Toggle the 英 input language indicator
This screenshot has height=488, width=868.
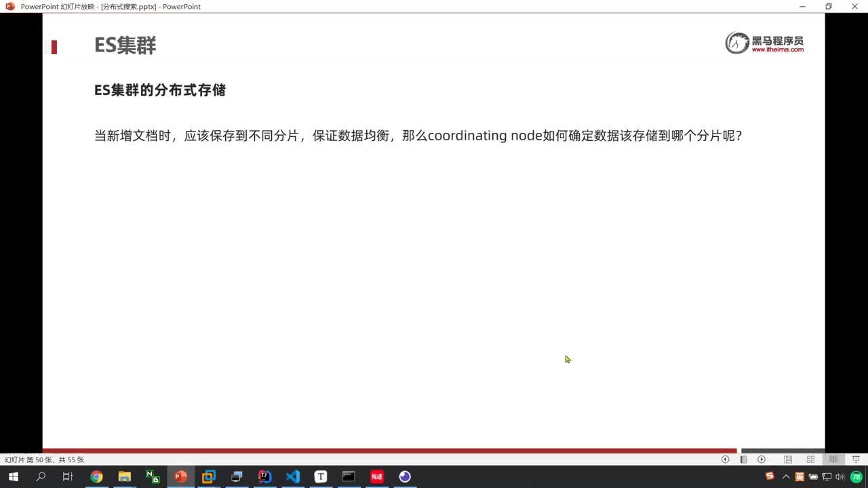[800, 476]
